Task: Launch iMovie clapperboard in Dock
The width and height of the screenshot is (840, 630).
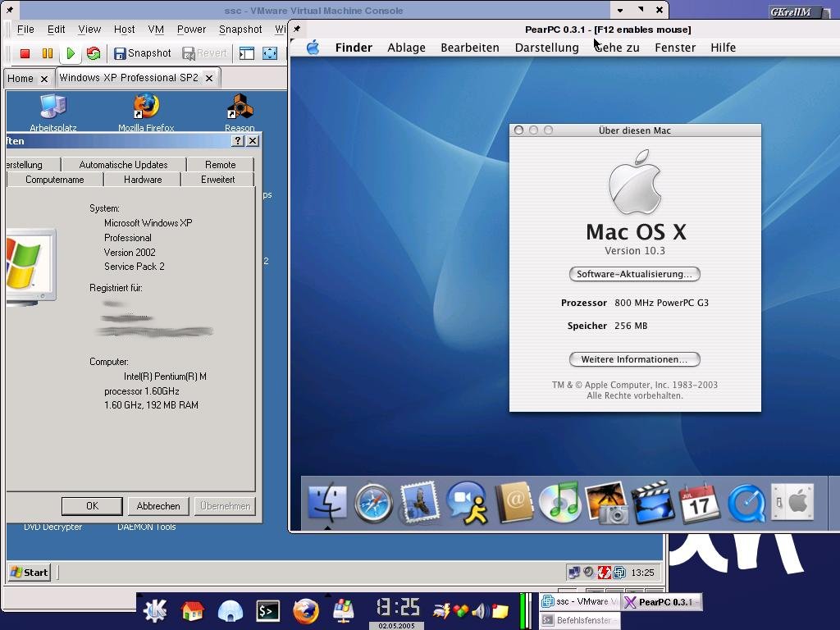Action: 653,503
